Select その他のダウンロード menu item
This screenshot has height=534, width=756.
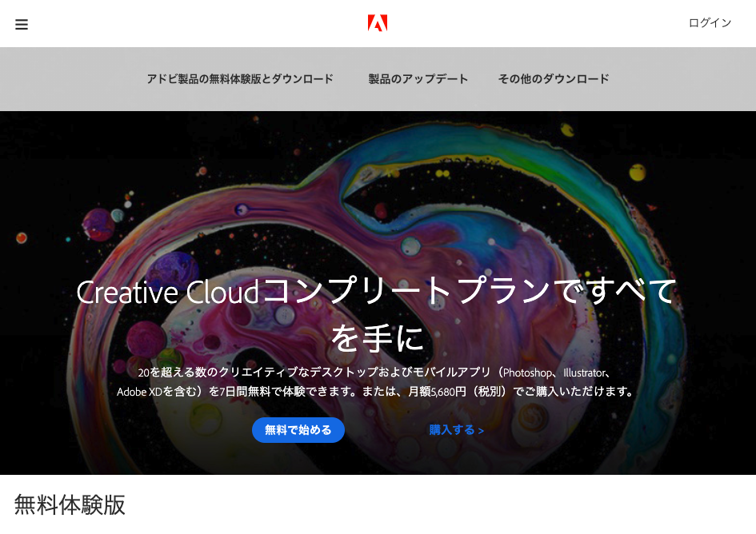tap(554, 79)
